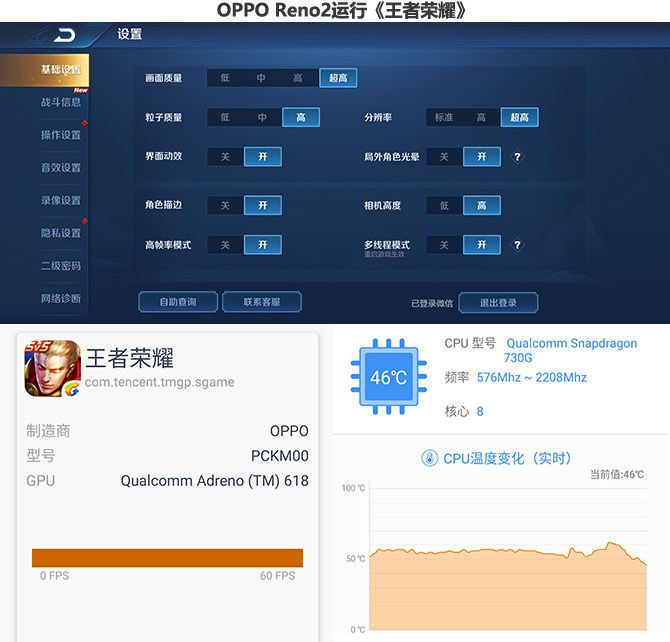This screenshot has height=642, width=670.
Task: Set 粒子质量 to 中
Action: (x=262, y=117)
